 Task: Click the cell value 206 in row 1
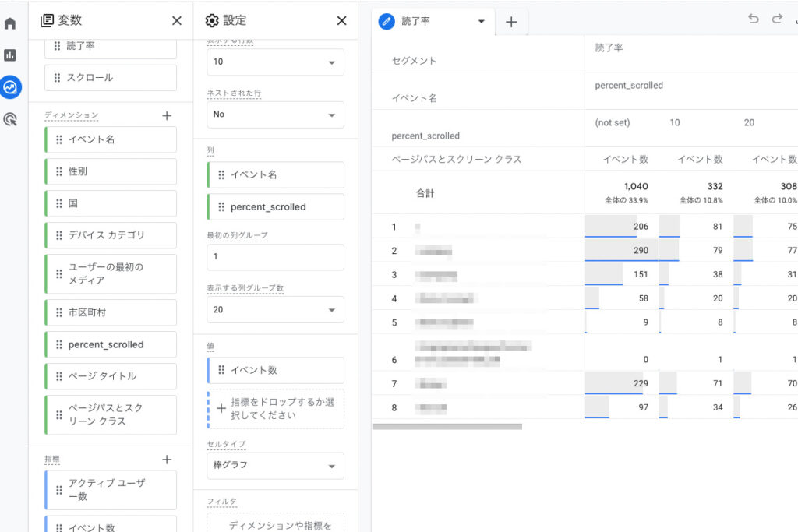tap(641, 227)
